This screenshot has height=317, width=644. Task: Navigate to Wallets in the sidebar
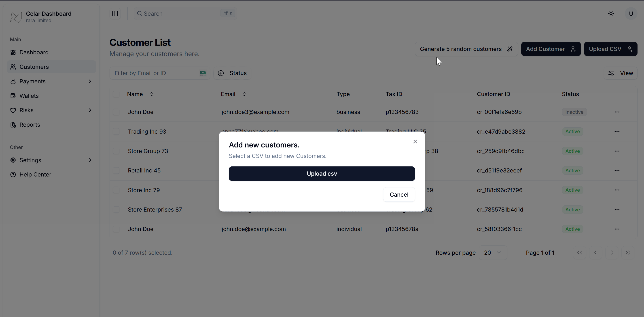pyautogui.click(x=29, y=96)
